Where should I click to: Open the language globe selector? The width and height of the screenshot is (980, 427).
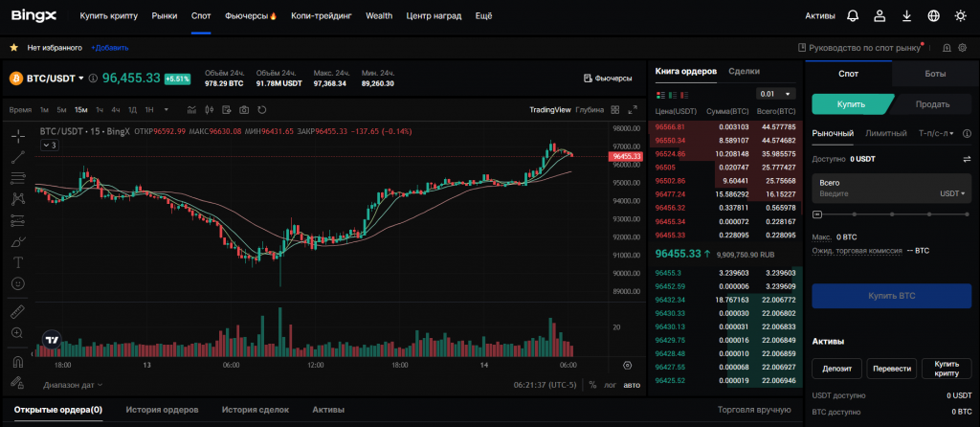(x=934, y=15)
